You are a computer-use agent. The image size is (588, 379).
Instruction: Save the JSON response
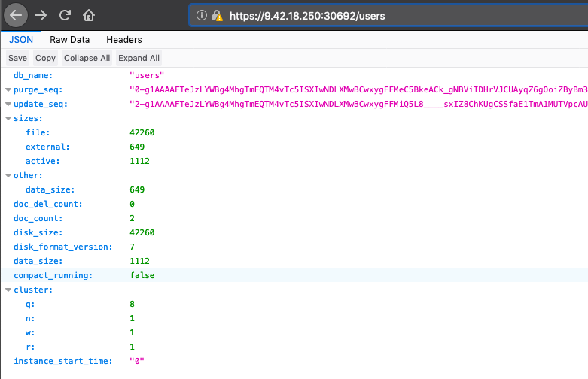pos(17,58)
